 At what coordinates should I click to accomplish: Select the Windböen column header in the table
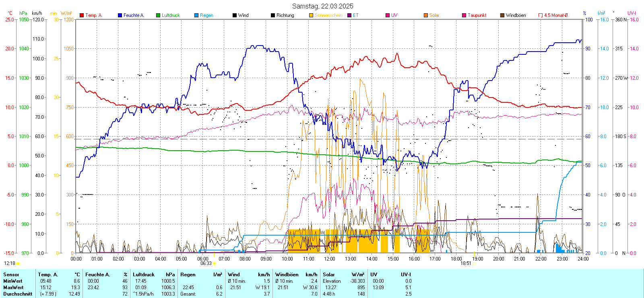point(287,275)
